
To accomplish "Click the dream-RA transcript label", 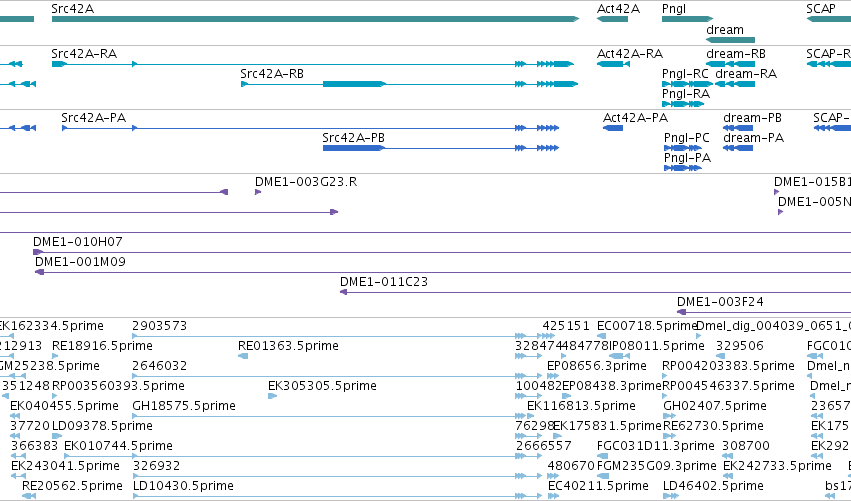I will pyautogui.click(x=746, y=74).
